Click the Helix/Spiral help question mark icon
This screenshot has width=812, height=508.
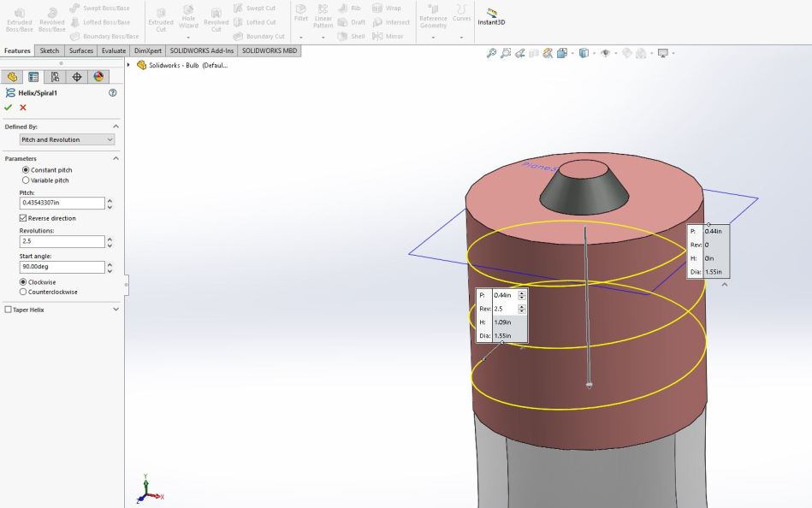click(113, 92)
